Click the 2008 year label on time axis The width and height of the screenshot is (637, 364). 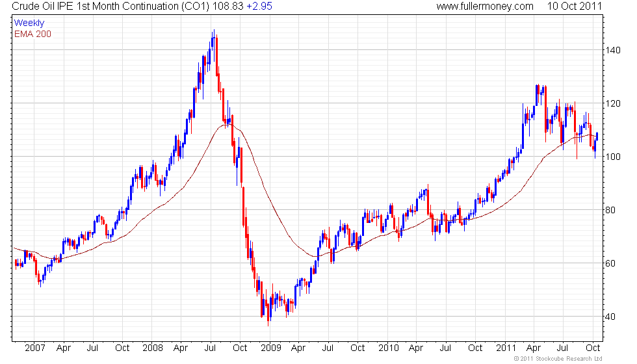(153, 348)
